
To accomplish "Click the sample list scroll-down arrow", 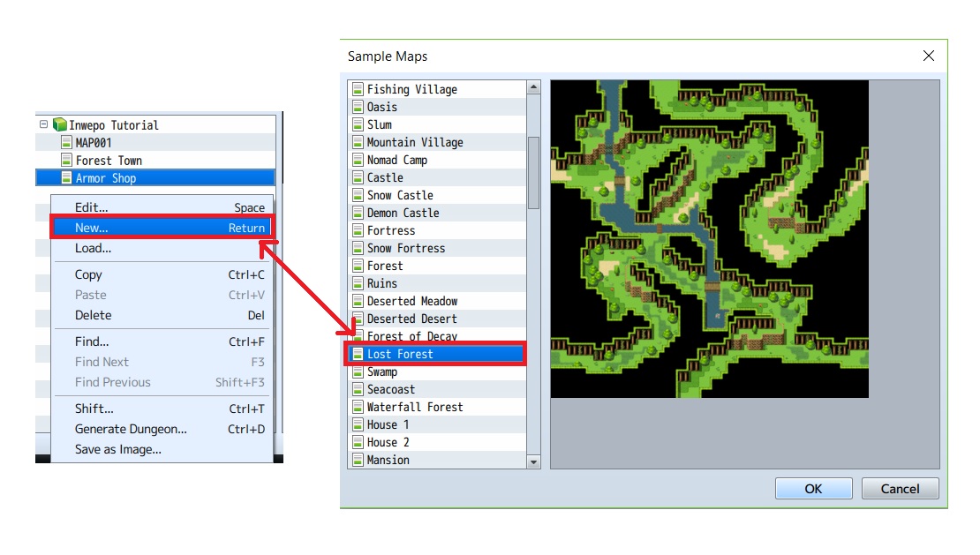I will tap(534, 462).
